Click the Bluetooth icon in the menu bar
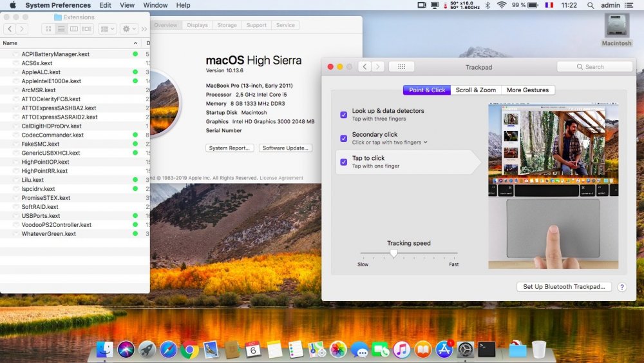The image size is (644, 363). (x=487, y=5)
